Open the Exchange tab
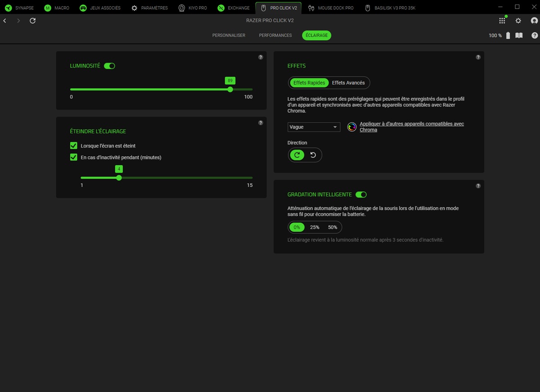Image resolution: width=540 pixels, height=392 pixels. (234, 8)
